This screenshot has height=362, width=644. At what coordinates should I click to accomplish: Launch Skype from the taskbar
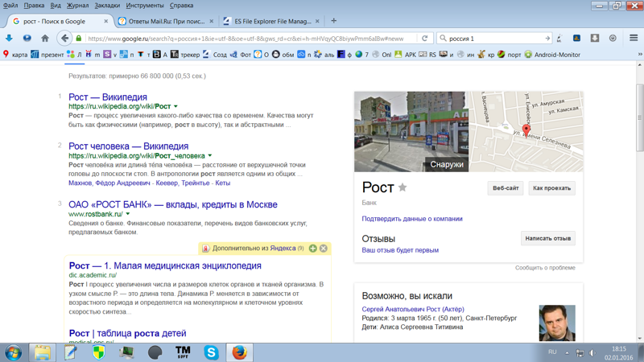(211, 352)
